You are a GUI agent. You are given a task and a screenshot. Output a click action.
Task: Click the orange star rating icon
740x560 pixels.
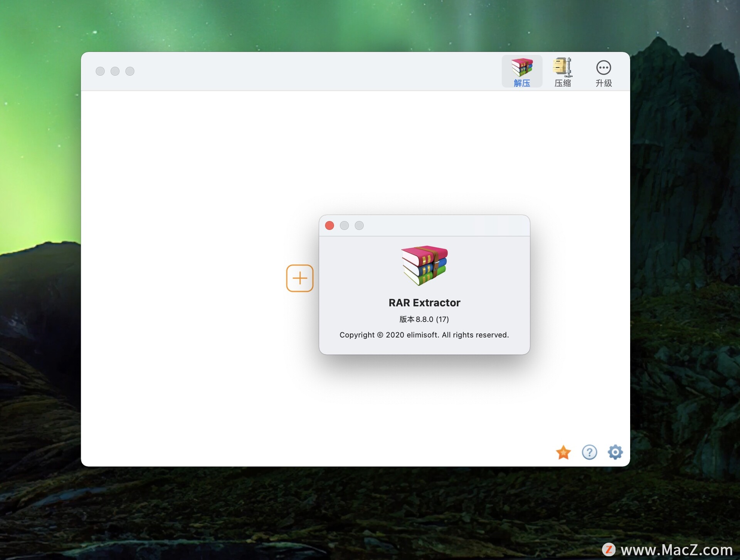point(563,452)
